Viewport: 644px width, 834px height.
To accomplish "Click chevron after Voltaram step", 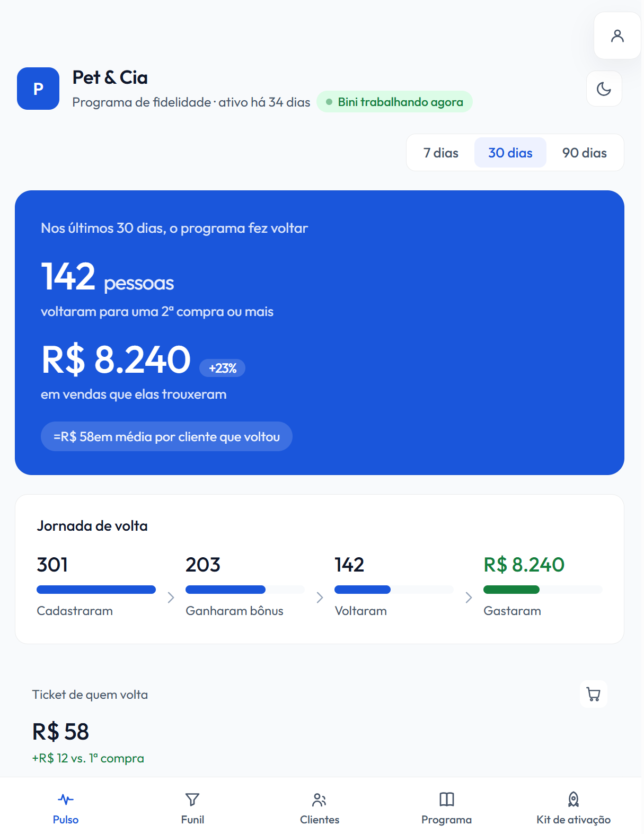I will (x=469, y=598).
